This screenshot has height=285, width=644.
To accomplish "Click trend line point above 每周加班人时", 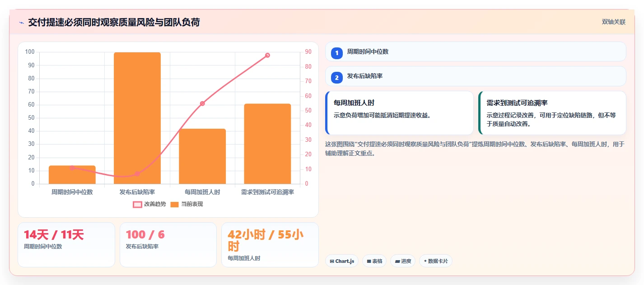I will (x=202, y=103).
